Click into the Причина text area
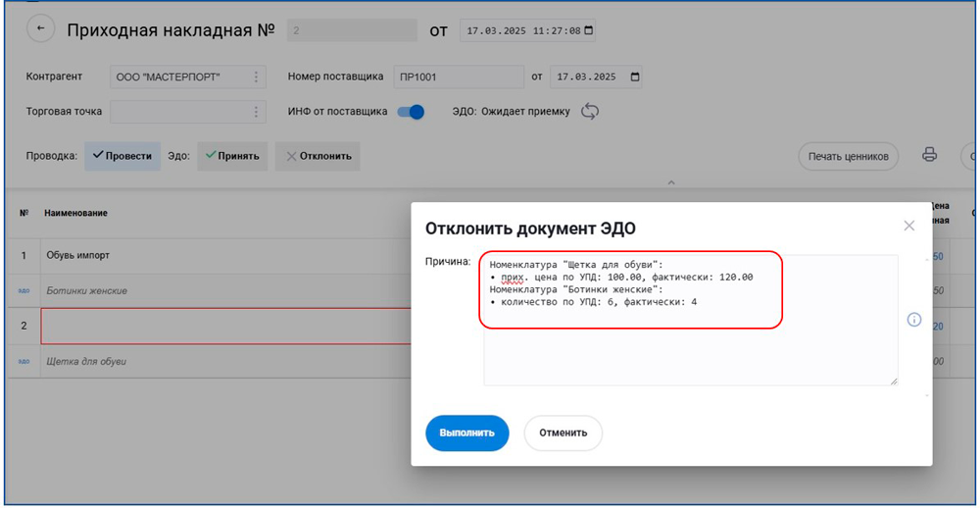Screen dimensions: 980x510 tap(690, 353)
